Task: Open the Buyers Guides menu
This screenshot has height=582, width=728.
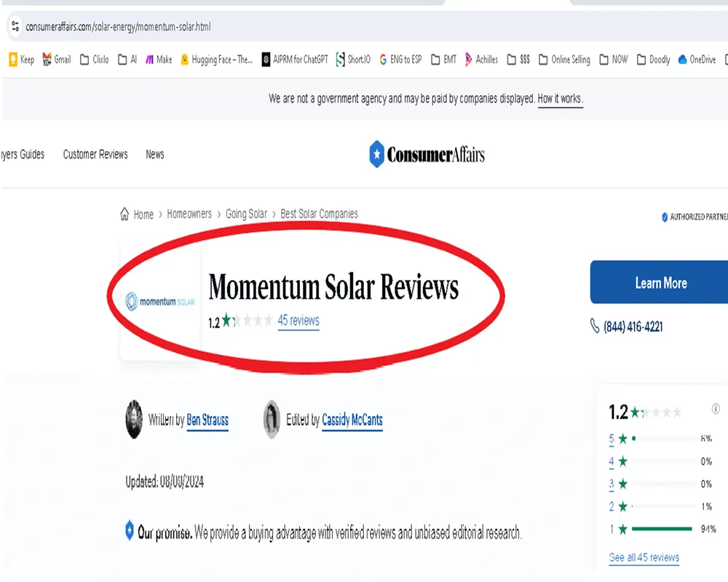Action: pyautogui.click(x=23, y=154)
